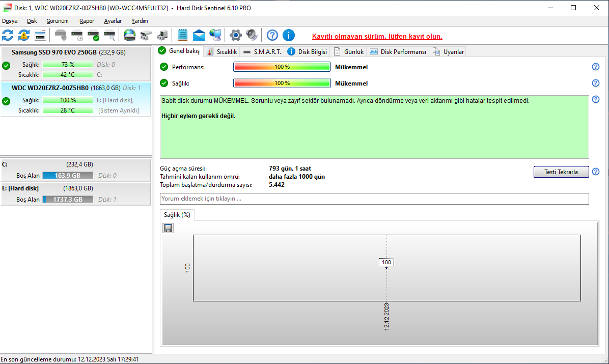Click Samsung SSD temperature 42 °C bar
Image resolution: width=609 pixels, height=364 pixels.
coord(68,75)
